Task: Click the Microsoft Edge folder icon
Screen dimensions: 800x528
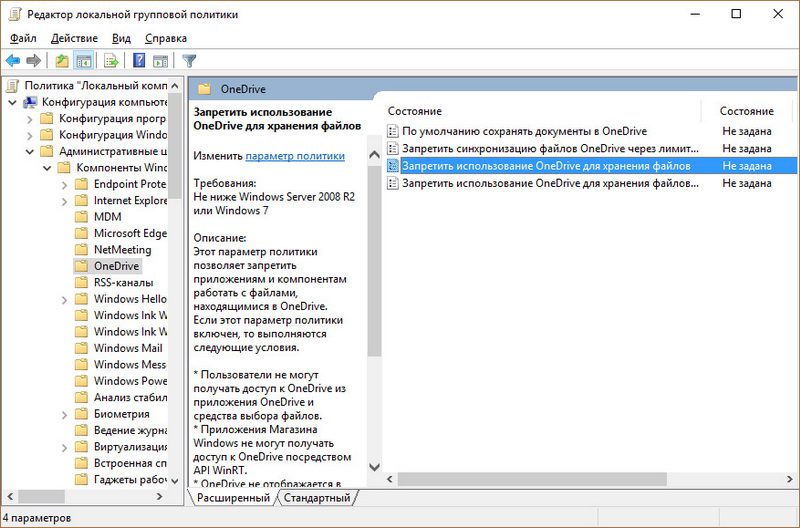Action: tap(82, 233)
